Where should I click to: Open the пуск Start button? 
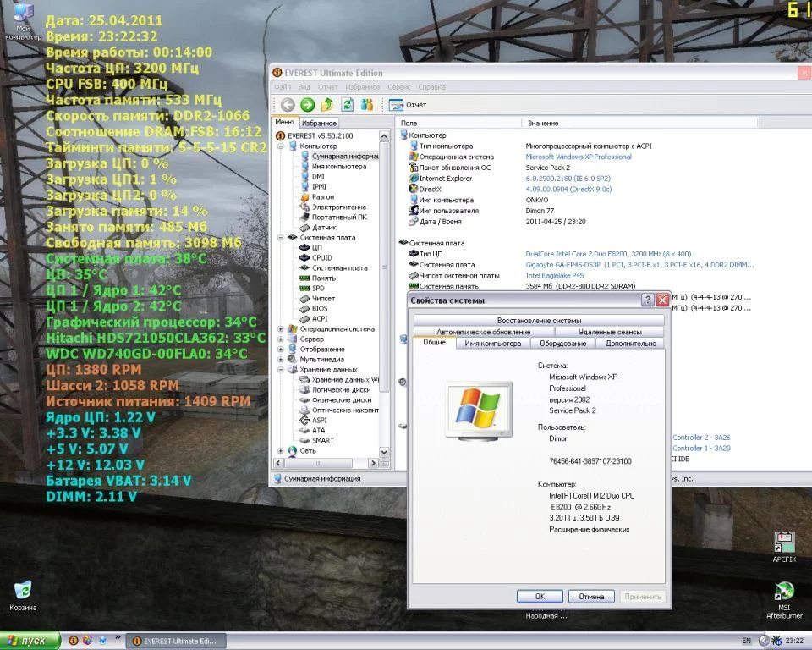pyautogui.click(x=30, y=642)
